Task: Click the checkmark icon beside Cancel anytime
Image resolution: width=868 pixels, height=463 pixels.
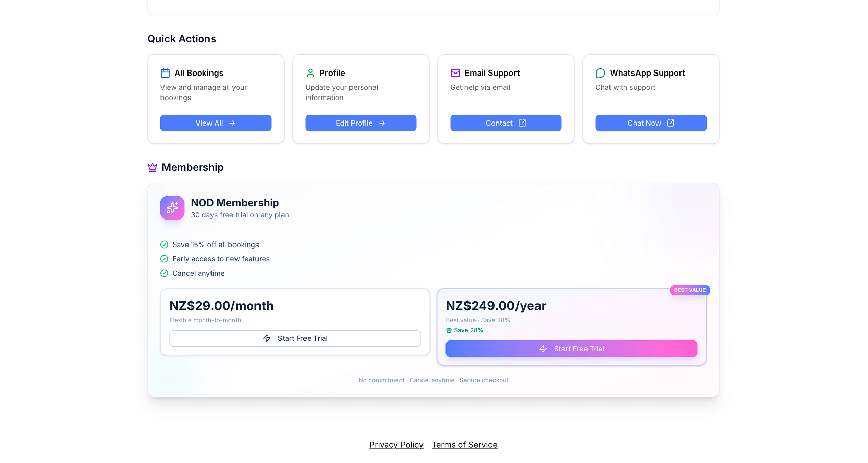Action: (164, 273)
